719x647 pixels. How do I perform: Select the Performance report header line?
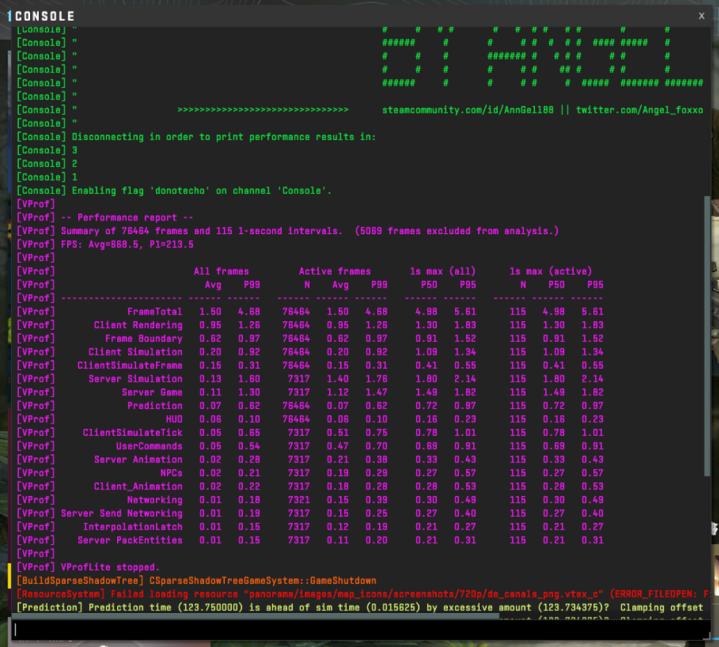(x=127, y=217)
